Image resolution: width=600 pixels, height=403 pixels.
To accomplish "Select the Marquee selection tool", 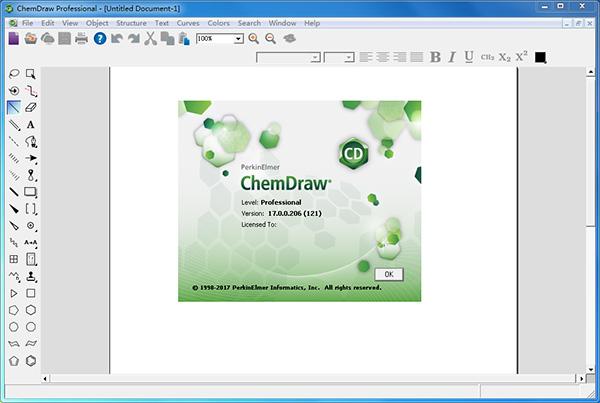I will click(31, 73).
